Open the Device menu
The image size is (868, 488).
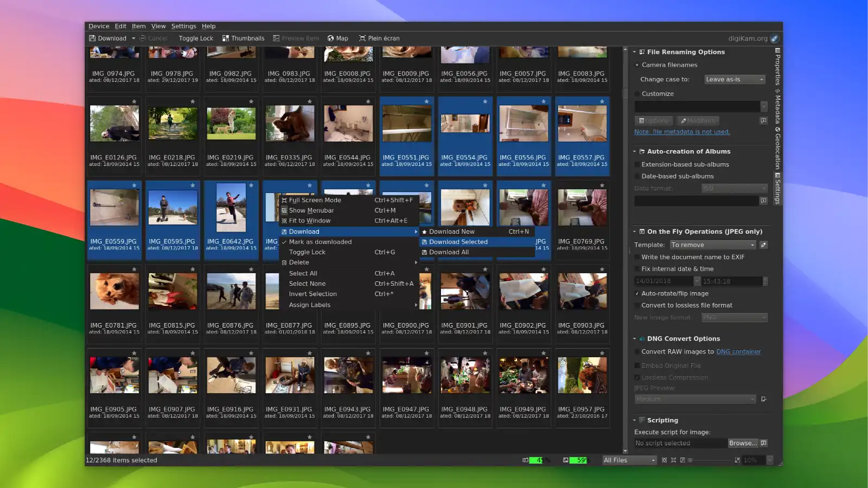click(99, 25)
